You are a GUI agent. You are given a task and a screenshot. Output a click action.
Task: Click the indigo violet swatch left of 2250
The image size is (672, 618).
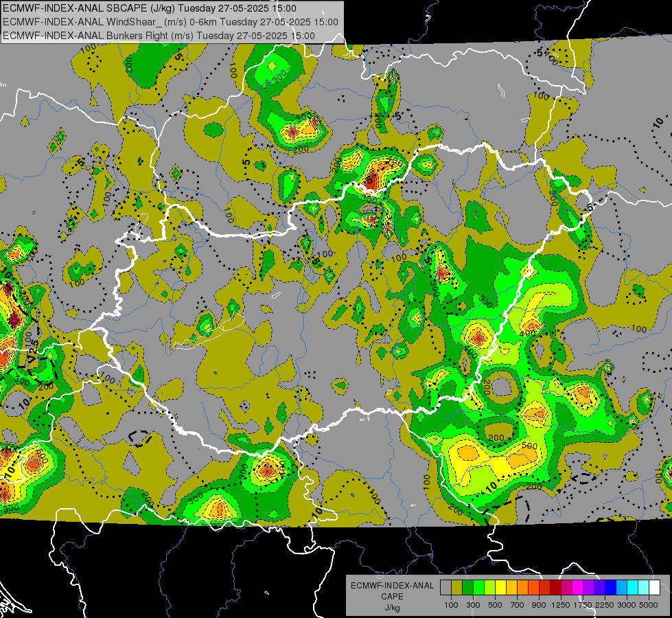[599, 588]
